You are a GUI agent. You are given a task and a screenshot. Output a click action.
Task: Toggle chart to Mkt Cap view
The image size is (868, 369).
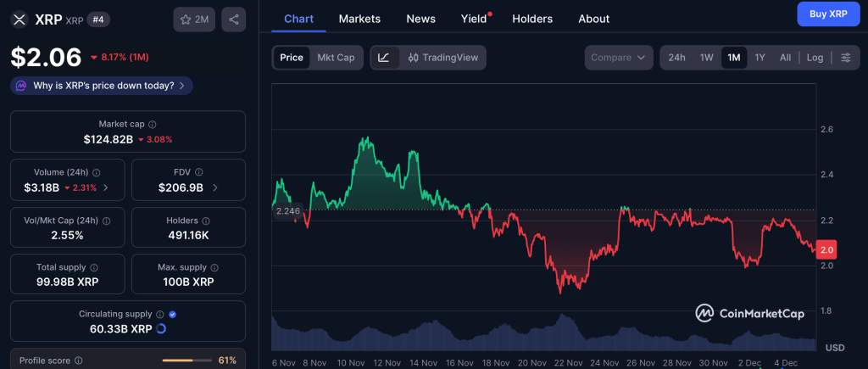point(336,58)
